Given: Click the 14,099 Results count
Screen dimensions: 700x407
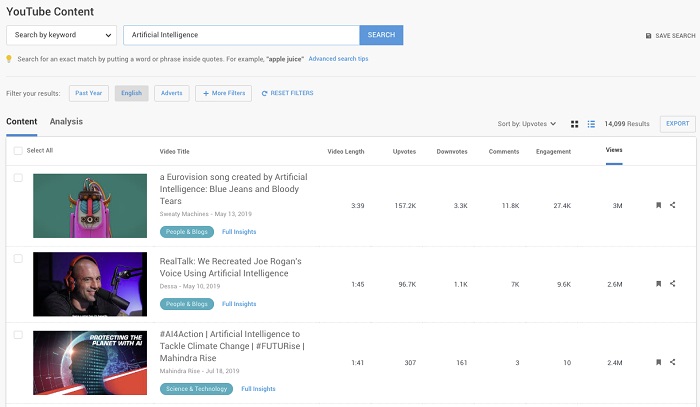Looking at the screenshot, I should 627,124.
